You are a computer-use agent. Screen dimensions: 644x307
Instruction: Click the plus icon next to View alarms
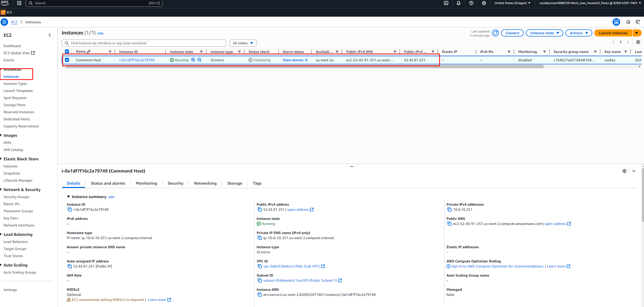tap(306, 60)
